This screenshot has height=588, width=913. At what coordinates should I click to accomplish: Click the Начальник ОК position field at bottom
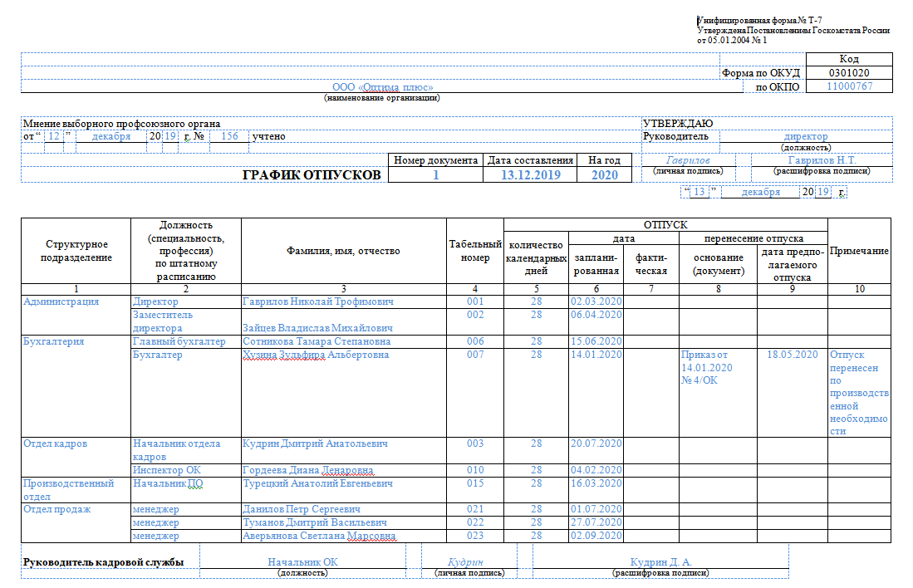pyautogui.click(x=302, y=561)
